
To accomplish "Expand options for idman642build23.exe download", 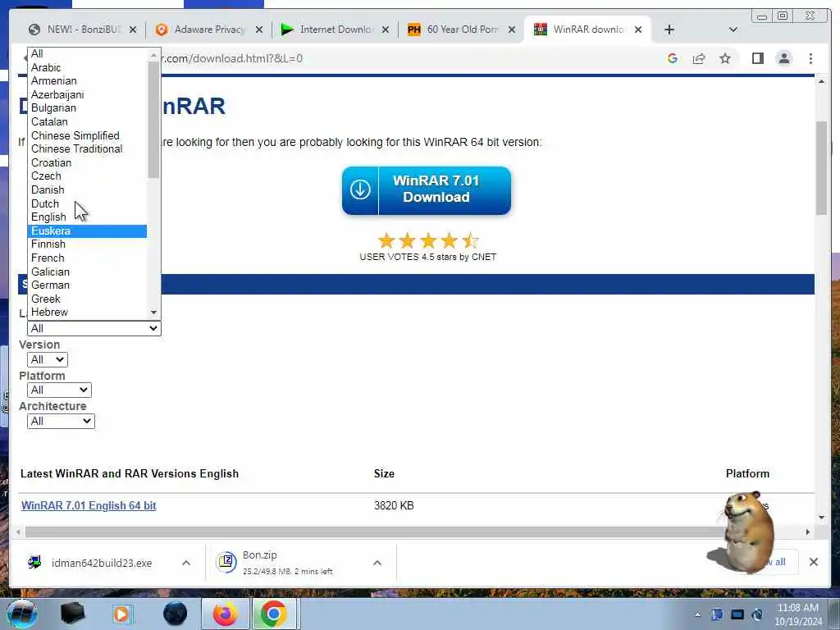I will (x=186, y=563).
